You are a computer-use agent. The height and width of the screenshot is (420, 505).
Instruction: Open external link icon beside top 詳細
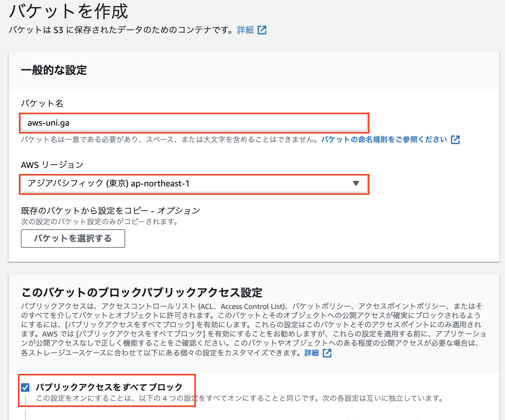pos(262,30)
